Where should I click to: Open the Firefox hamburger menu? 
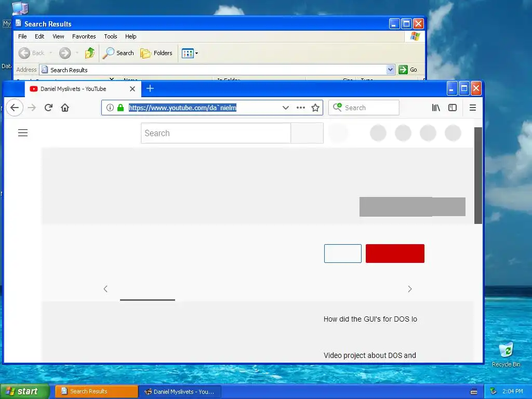(473, 108)
